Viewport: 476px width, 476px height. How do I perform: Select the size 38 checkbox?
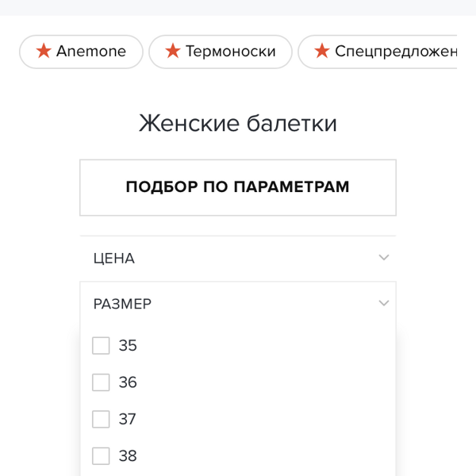101,456
